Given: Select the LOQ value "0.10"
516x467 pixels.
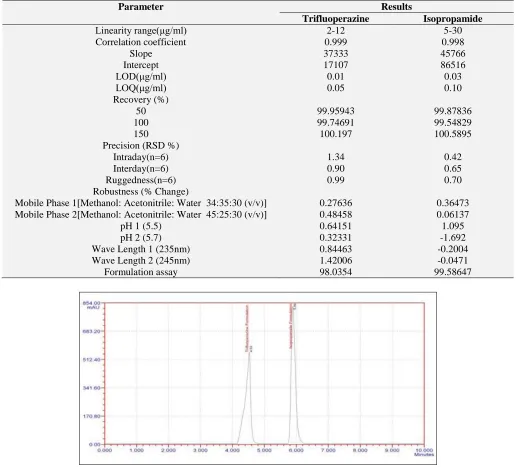Looking at the screenshot, I should pyautogui.click(x=453, y=88).
